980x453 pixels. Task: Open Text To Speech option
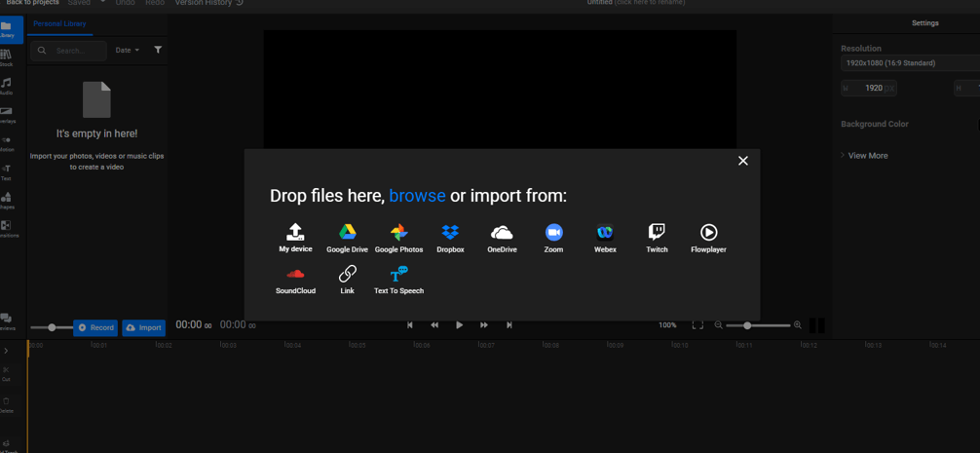click(x=398, y=280)
